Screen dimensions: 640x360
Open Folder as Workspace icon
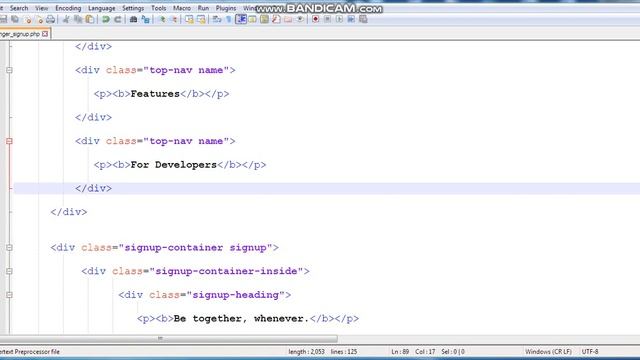coord(288,19)
